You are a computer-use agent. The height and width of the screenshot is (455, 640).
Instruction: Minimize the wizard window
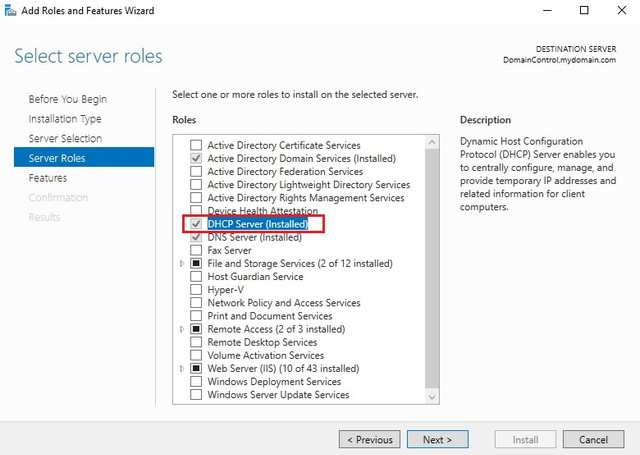[x=547, y=10]
